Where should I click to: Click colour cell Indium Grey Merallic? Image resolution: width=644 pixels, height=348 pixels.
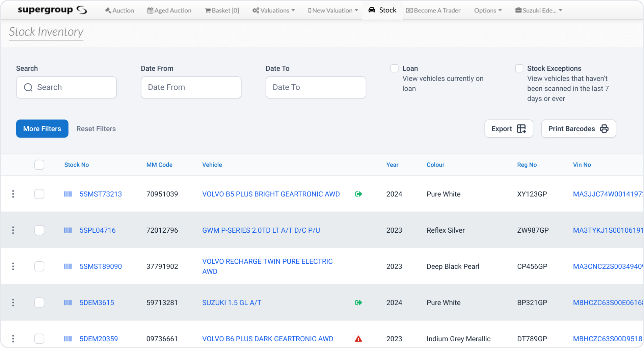point(458,339)
